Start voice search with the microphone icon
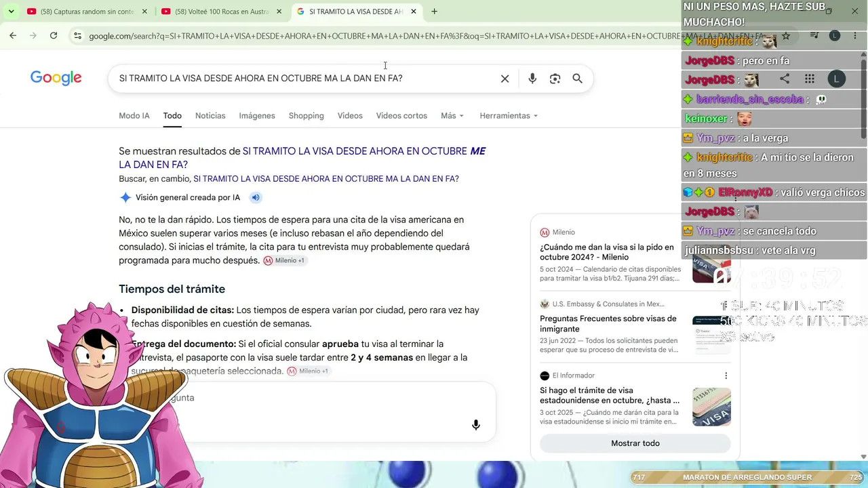Viewport: 868px width, 488px height. point(532,79)
